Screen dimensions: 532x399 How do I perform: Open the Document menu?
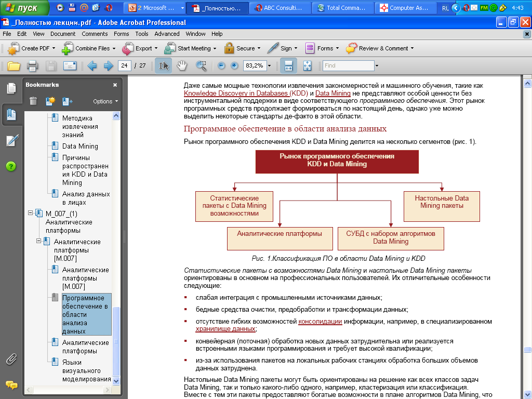[63, 34]
